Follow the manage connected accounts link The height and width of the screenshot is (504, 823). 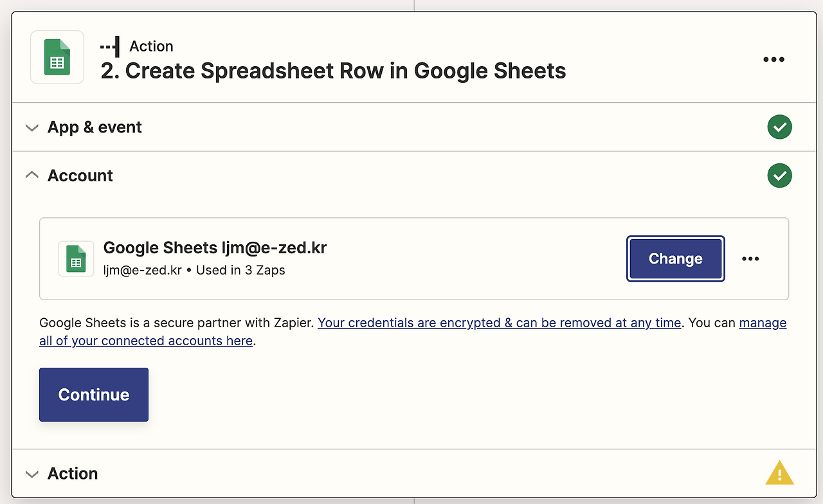[x=763, y=323]
